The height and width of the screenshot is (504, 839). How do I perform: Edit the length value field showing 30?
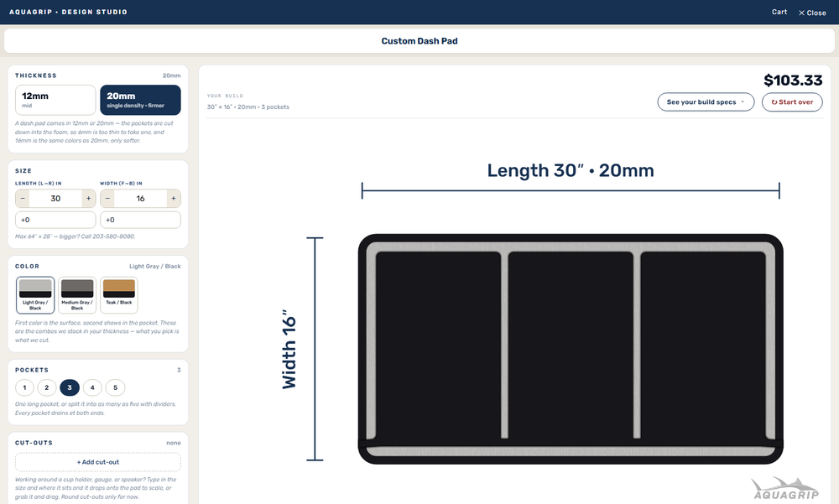[55, 199]
